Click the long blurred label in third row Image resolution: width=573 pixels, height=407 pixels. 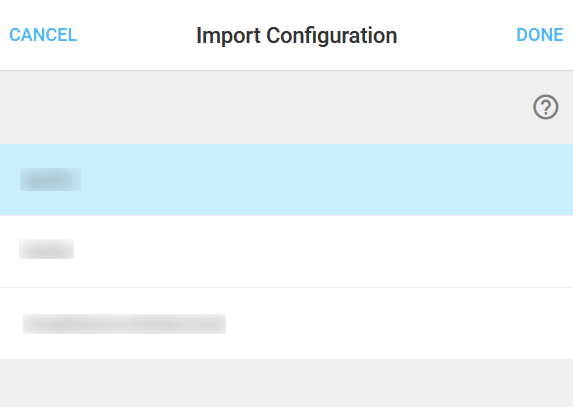pyautogui.click(x=124, y=324)
